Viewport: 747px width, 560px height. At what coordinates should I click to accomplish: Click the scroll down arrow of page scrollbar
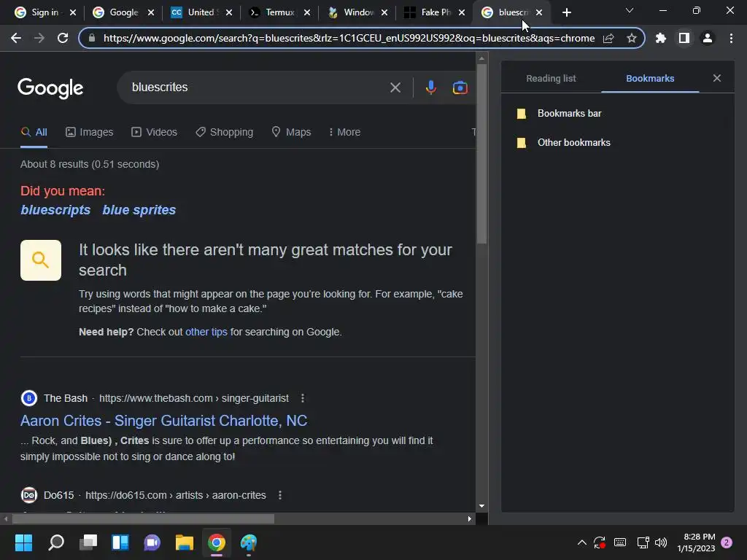(481, 506)
